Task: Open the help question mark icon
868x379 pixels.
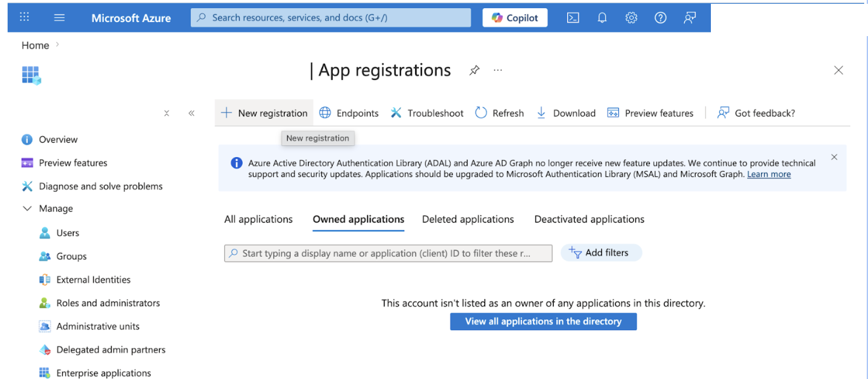Action: pos(661,18)
